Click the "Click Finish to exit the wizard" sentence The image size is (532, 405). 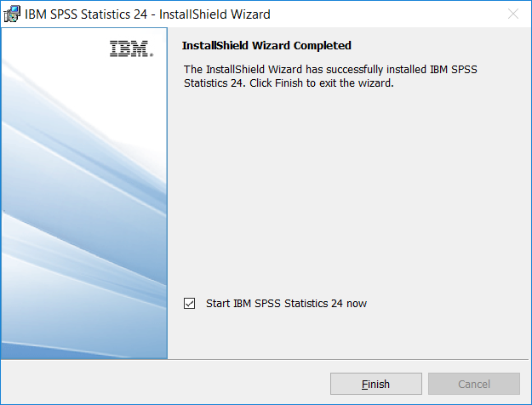[322, 83]
